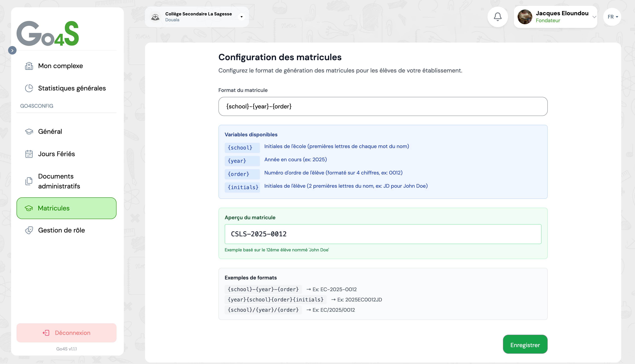Open the Matricules menu item
Viewport: 635px width, 364px height.
(66, 208)
